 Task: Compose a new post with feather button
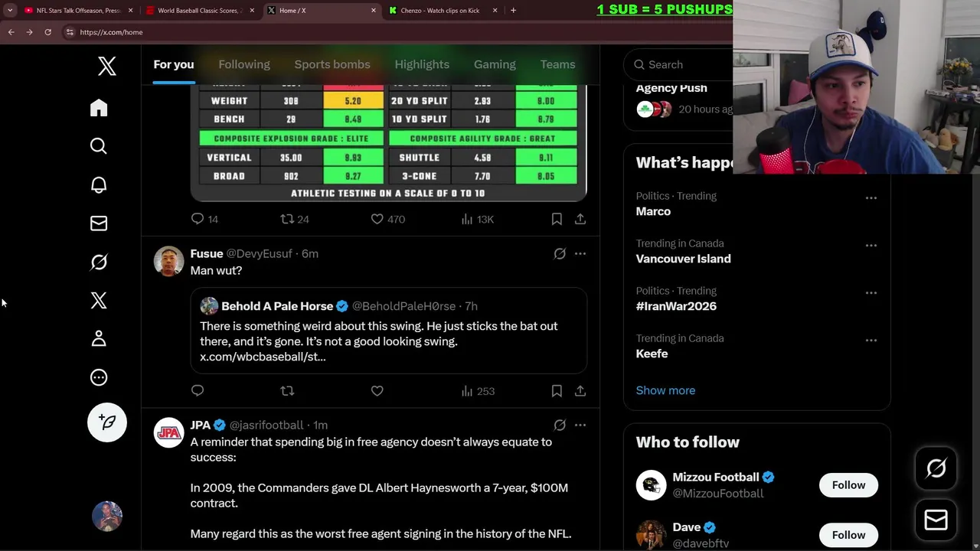point(107,422)
